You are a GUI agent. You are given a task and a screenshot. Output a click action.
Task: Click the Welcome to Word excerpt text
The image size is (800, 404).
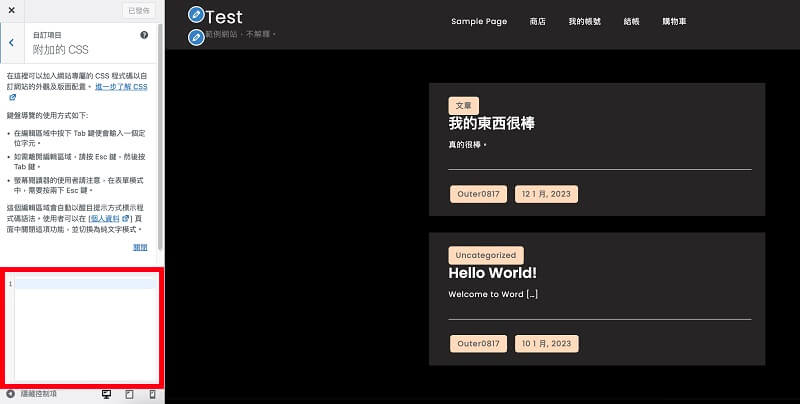(493, 294)
